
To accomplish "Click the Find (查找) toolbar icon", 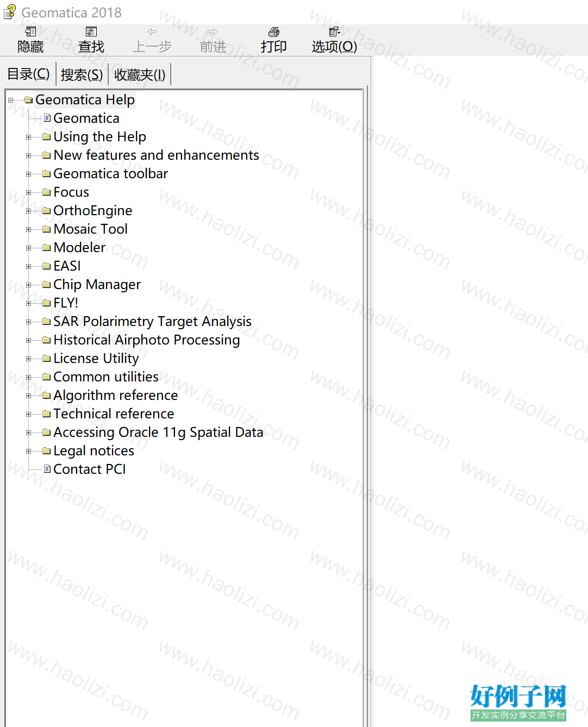I will (91, 32).
